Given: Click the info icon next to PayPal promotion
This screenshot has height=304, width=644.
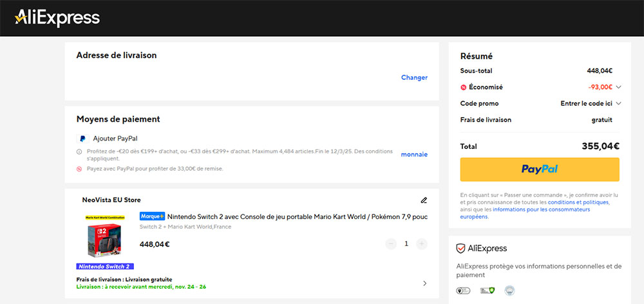Looking at the screenshot, I should [79, 152].
